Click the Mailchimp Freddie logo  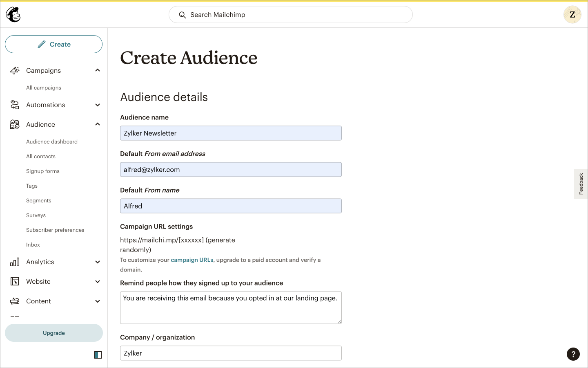(x=13, y=15)
